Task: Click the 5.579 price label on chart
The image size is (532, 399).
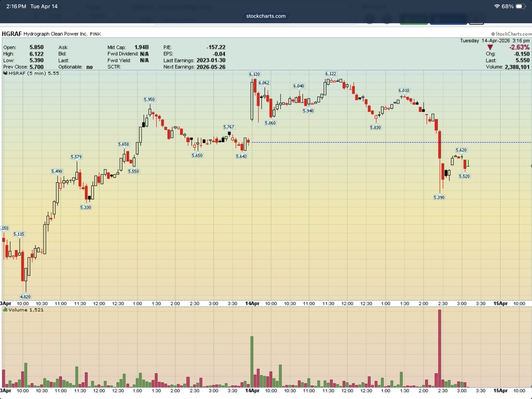Action: (76, 157)
